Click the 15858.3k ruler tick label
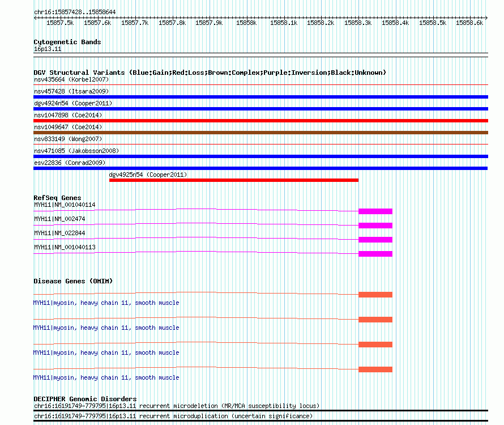 358,23
